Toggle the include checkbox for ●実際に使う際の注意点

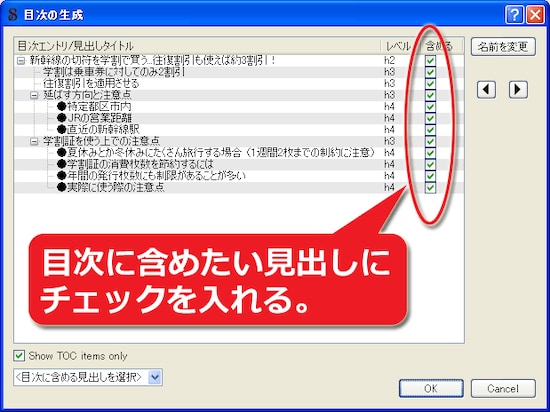(430, 187)
